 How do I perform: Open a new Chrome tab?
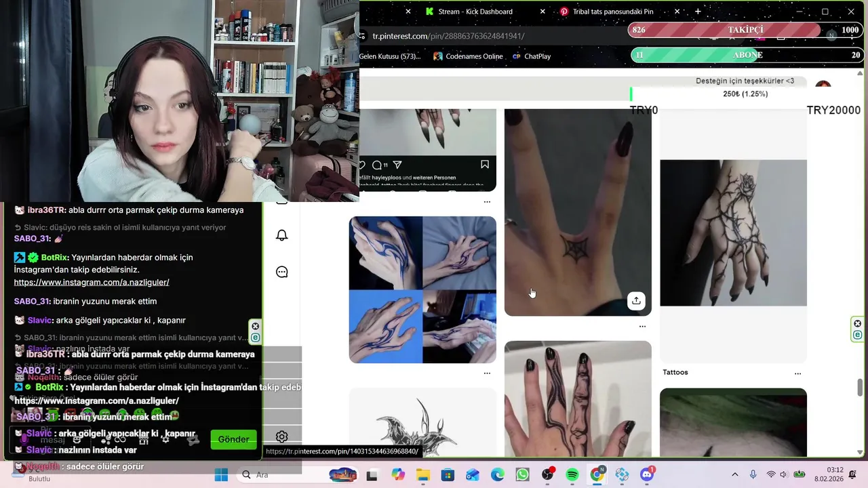coord(698,12)
